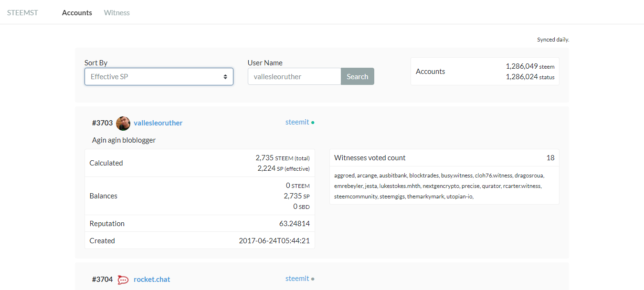Click vallesleoruther's profile avatar
This screenshot has height=290, width=644.
123,123
